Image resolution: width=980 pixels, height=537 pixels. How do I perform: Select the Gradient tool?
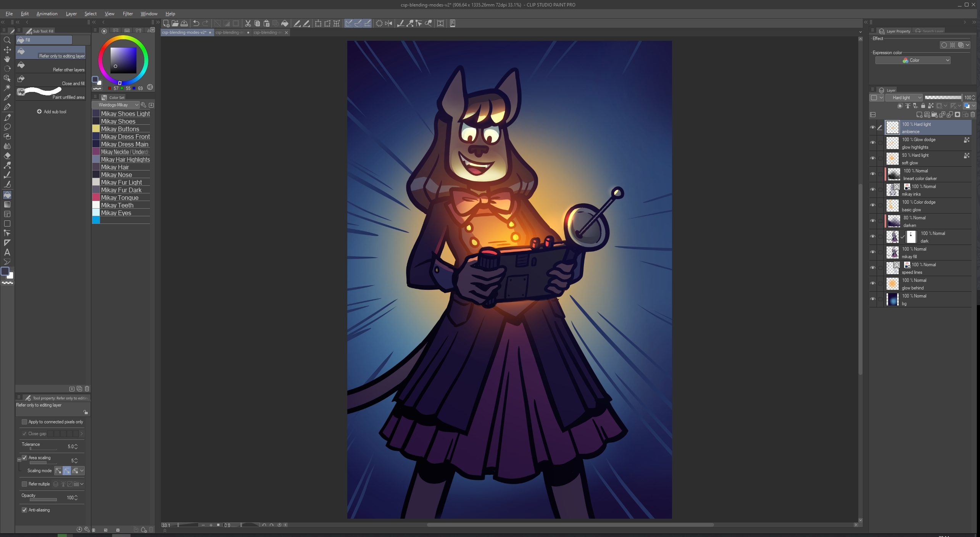coord(7,204)
